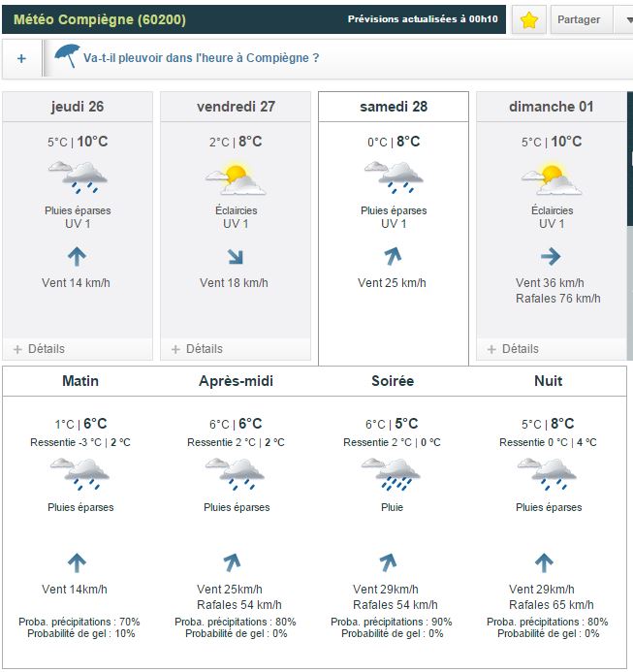The height and width of the screenshot is (672, 633).
Task: Click the vendredi 27 wind arrow icon
Action: (x=236, y=257)
